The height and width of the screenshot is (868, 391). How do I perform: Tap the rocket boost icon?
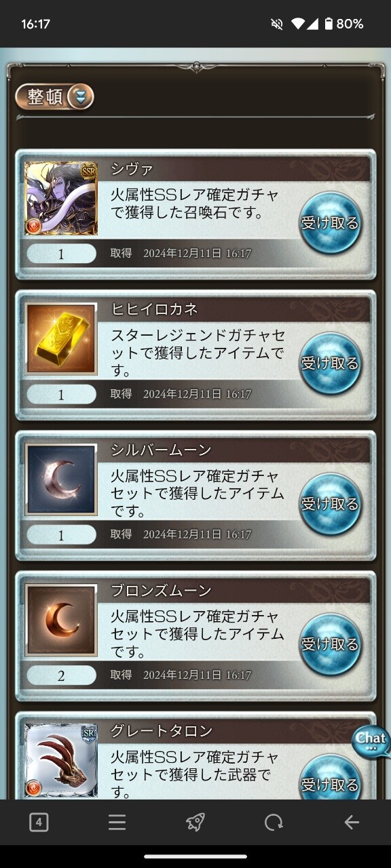point(195,823)
